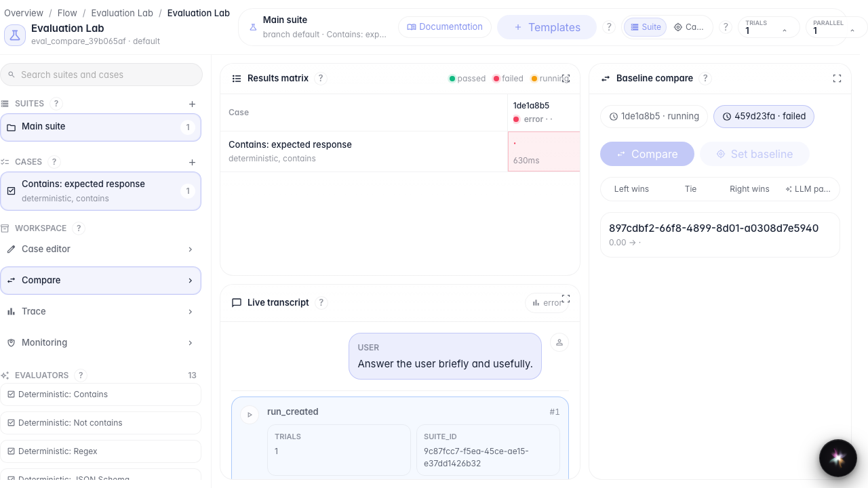Expand Baseline compare to fullscreen
The image size is (868, 488).
[x=837, y=79]
